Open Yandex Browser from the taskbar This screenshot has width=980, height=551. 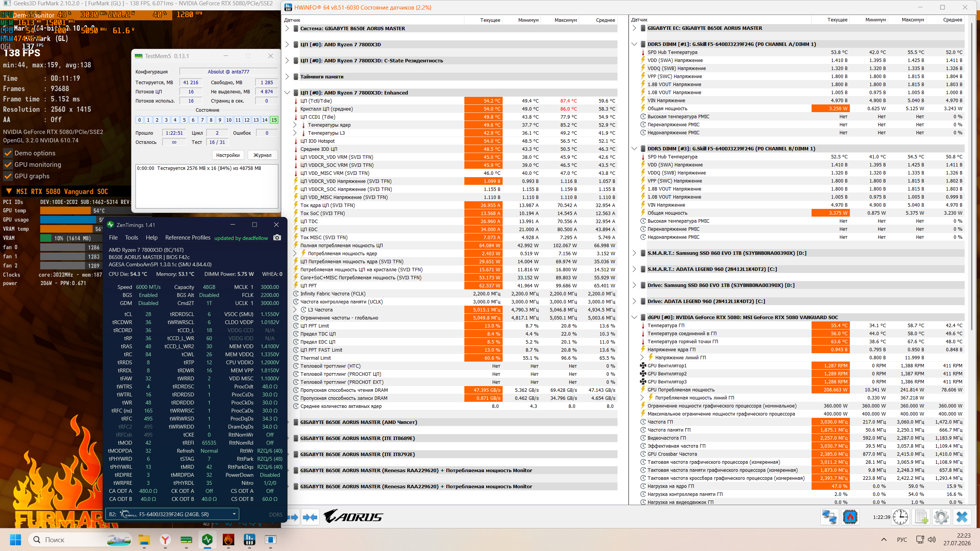165,540
